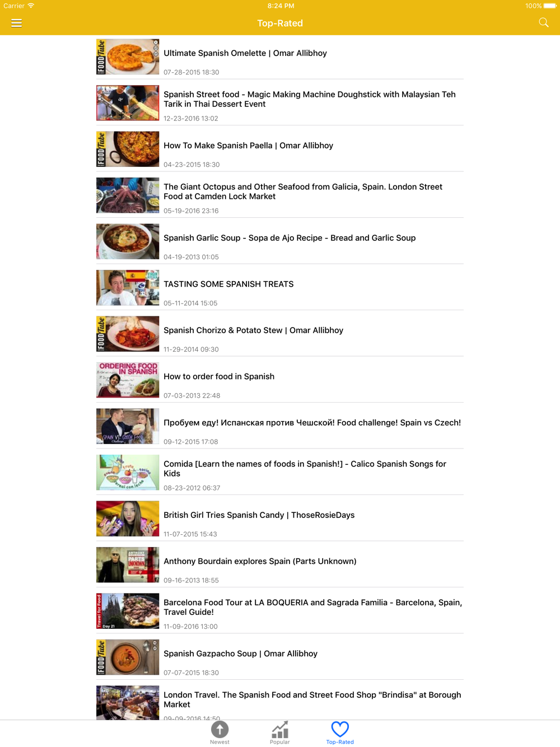Screen dimensions: 560x747
Task: Tap the Ordering Food in Spanish thumbnail
Action: click(128, 380)
